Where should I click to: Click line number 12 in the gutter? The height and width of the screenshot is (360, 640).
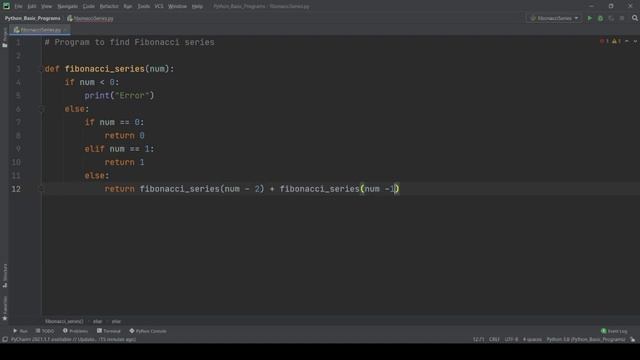[16, 189]
